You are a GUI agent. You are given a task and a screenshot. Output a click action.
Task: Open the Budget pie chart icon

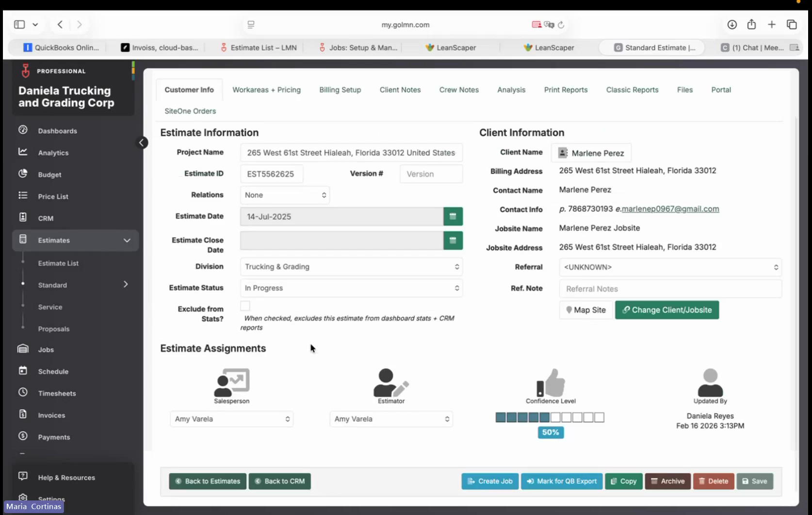tap(23, 174)
